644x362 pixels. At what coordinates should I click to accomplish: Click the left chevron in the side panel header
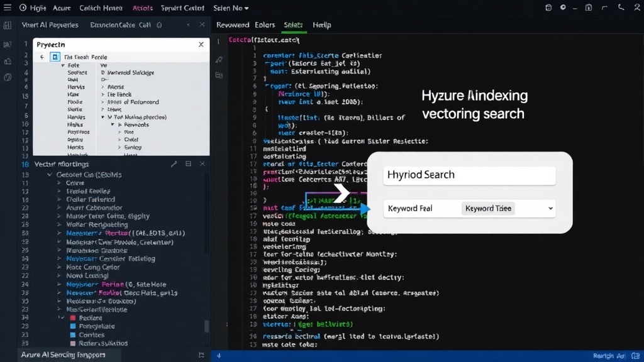(188, 25)
